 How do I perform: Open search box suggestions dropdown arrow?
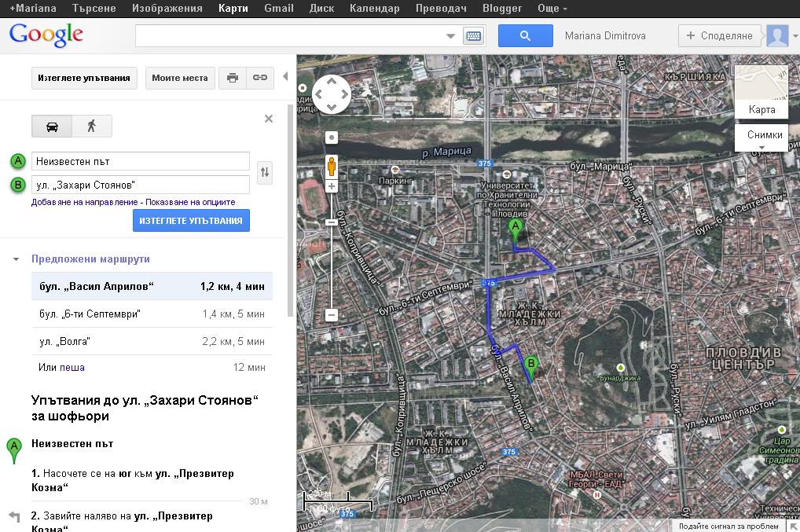(x=450, y=35)
